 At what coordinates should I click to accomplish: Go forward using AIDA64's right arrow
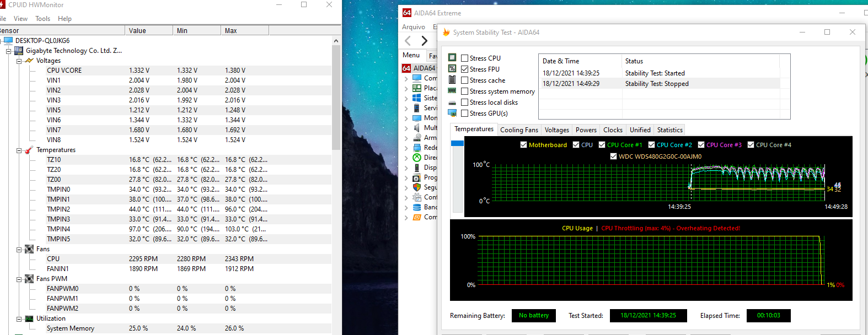[424, 41]
